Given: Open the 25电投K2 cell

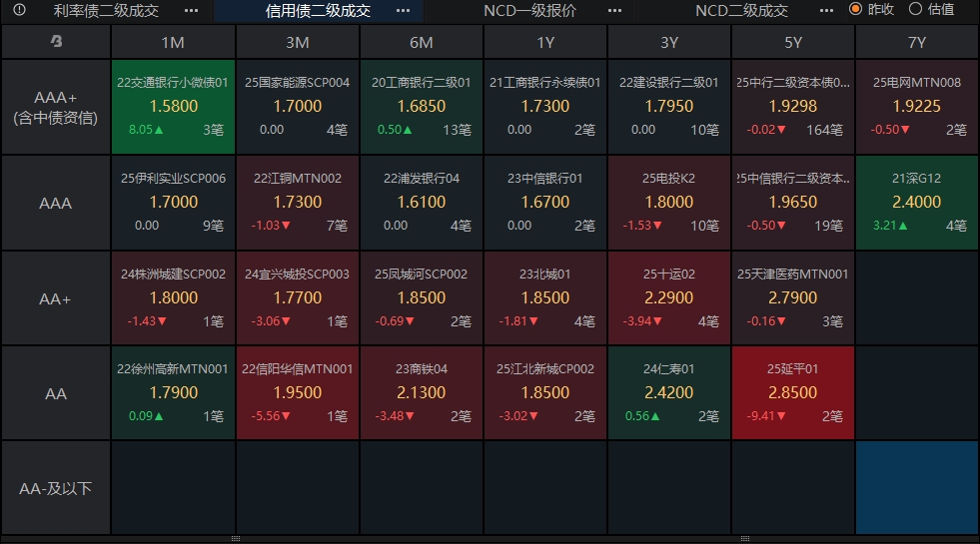Looking at the screenshot, I should tap(668, 203).
